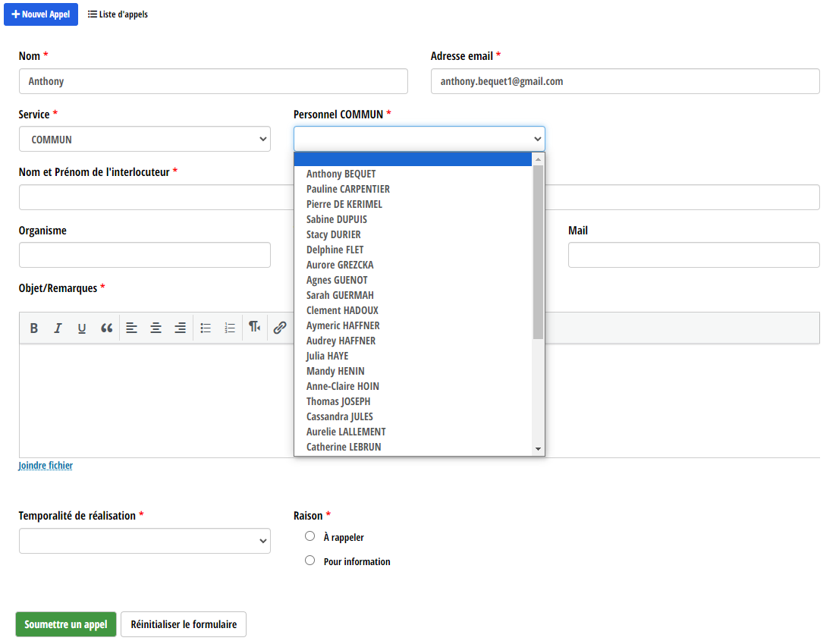The image size is (839, 644).
Task: Insert a numbered list
Action: click(x=229, y=328)
